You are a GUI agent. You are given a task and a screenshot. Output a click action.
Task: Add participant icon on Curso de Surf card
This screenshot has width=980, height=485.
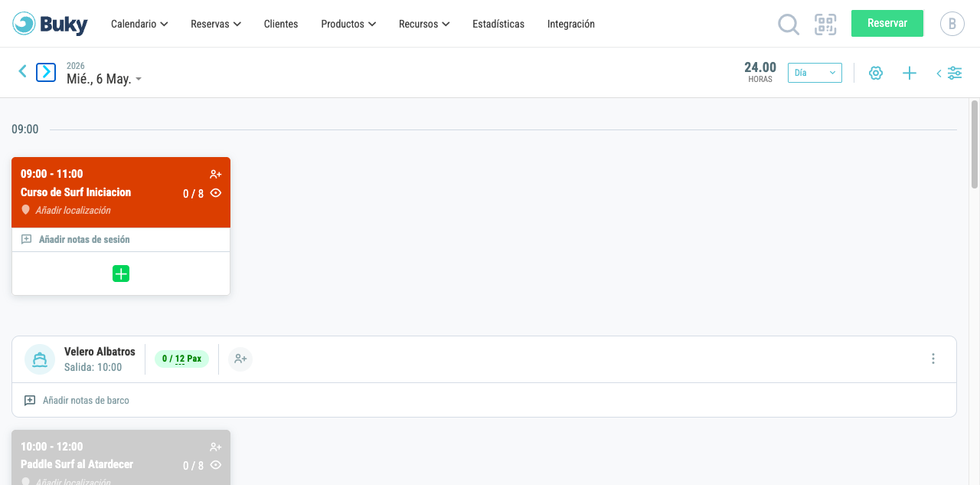215,175
